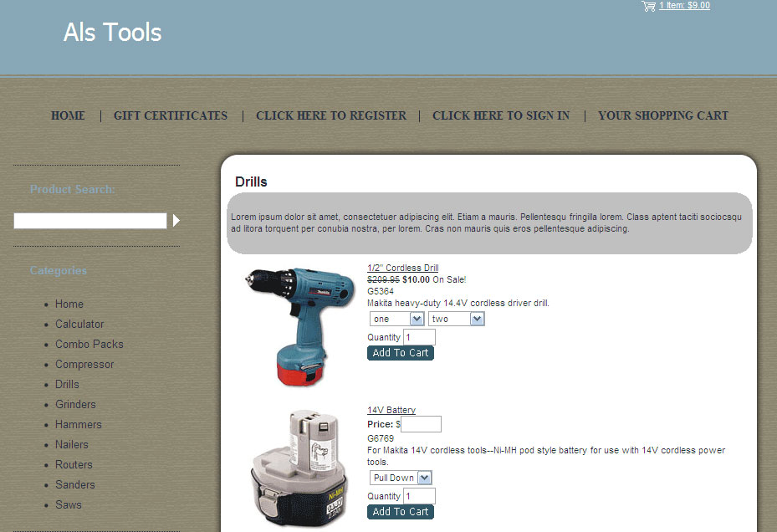
Task: Click the '1 Item: $9.00' cart link
Action: tap(684, 6)
